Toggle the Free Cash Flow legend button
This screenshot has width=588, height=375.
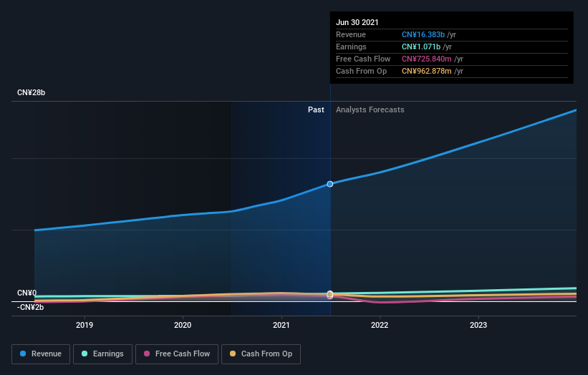click(177, 354)
